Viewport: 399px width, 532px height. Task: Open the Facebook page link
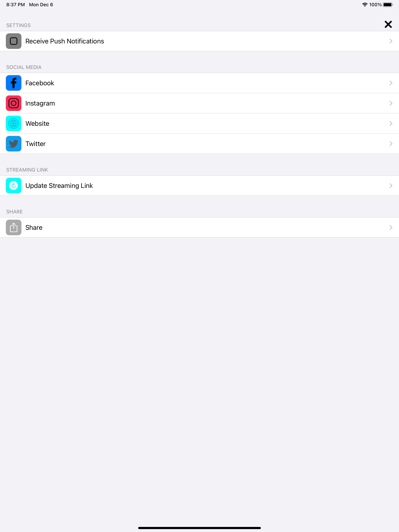click(199, 83)
